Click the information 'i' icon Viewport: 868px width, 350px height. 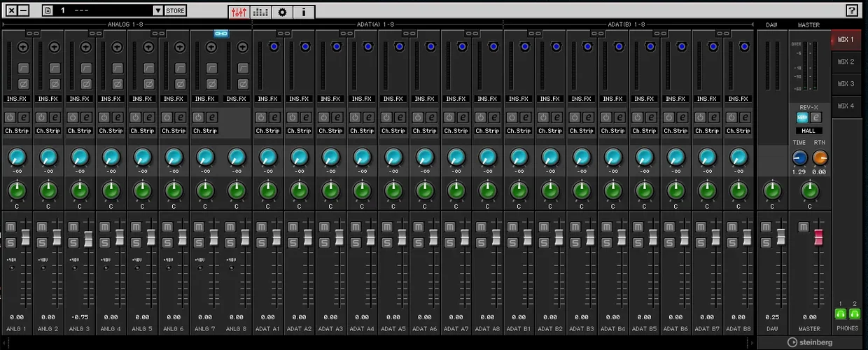point(303,11)
